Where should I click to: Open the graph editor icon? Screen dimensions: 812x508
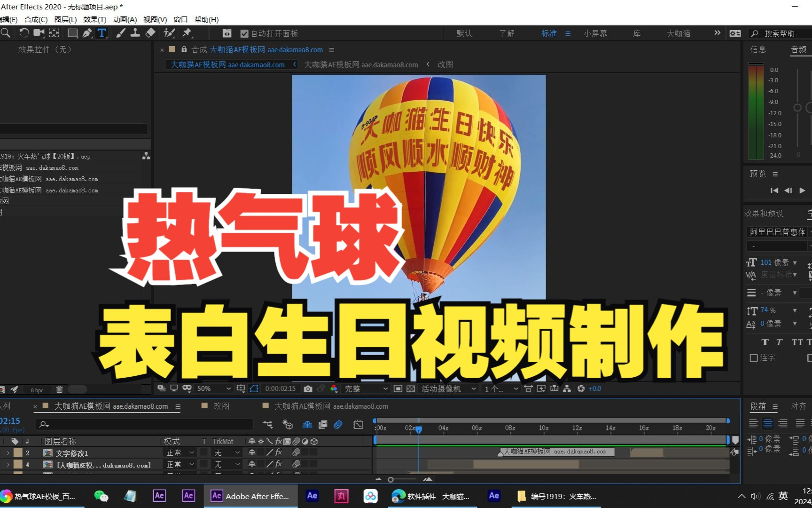coord(358,425)
